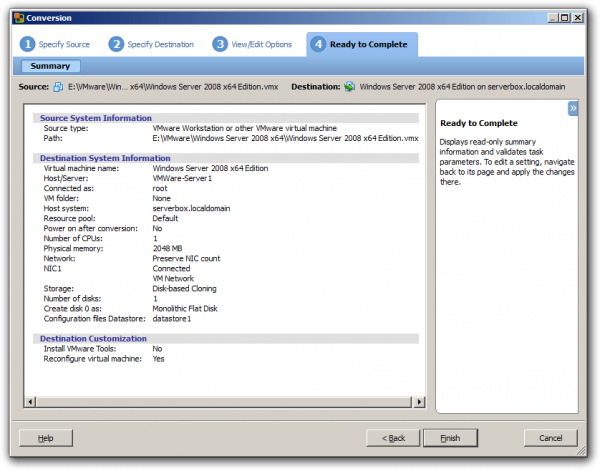Close the Conversion window

click(x=578, y=18)
